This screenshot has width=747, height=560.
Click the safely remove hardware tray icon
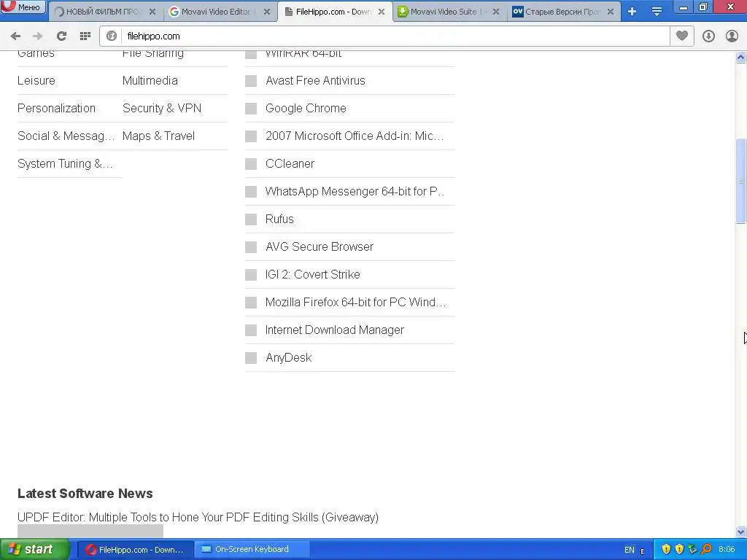pos(693,550)
